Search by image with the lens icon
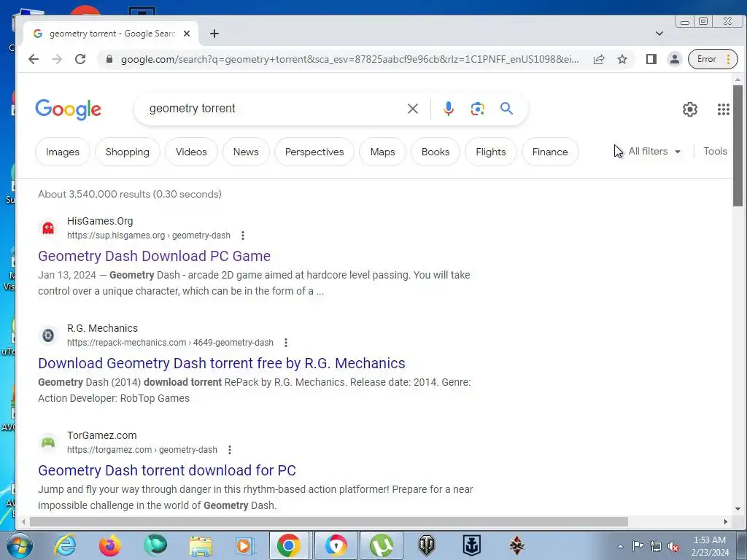The height and width of the screenshot is (560, 747). pos(477,109)
